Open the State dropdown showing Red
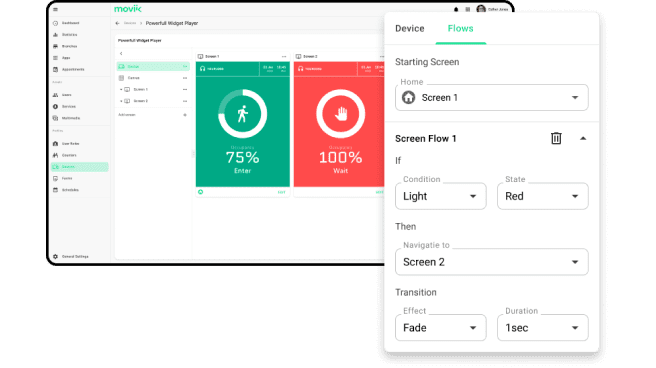Image resolution: width=656 pixels, height=368 pixels. (x=543, y=196)
